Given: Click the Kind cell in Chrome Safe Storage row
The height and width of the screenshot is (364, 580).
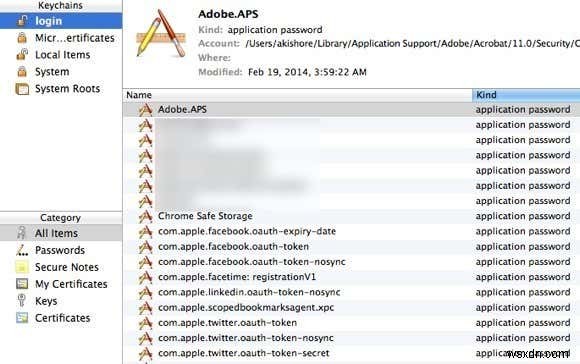Looking at the screenshot, I should tap(523, 216).
